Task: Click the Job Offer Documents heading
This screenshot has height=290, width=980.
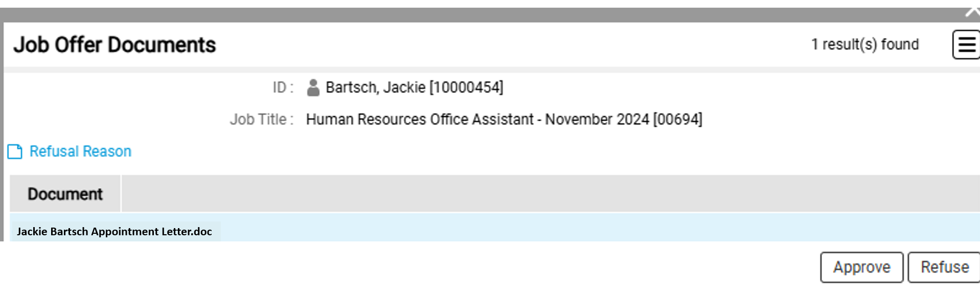Action: (x=115, y=45)
